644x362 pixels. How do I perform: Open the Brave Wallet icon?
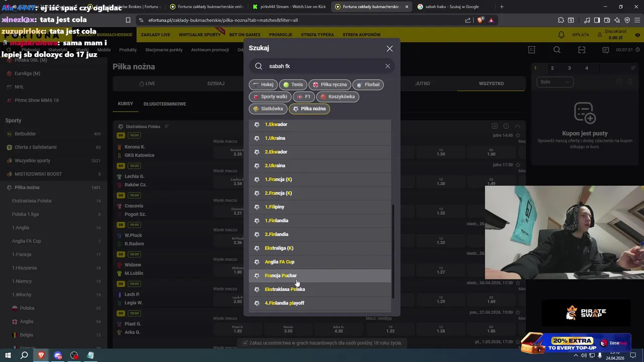[607, 20]
